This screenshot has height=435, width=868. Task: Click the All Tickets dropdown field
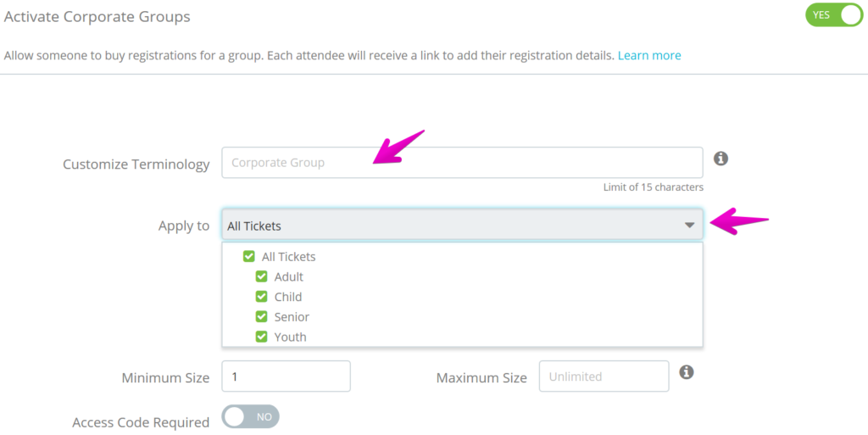tap(462, 225)
